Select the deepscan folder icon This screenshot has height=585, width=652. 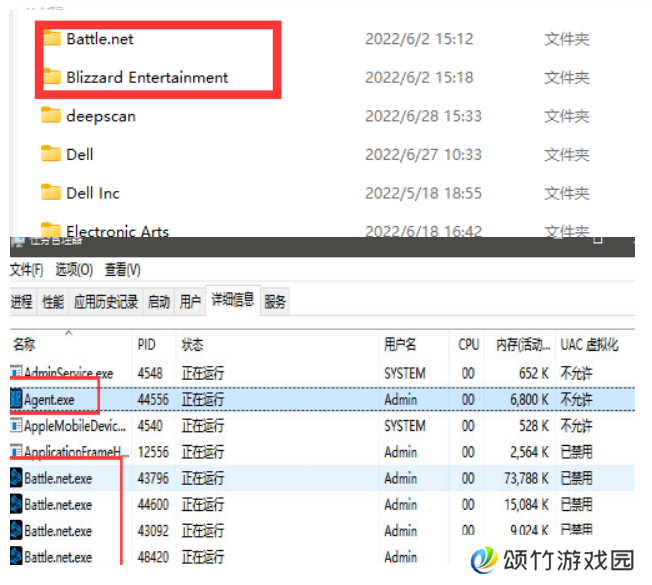tap(51, 115)
